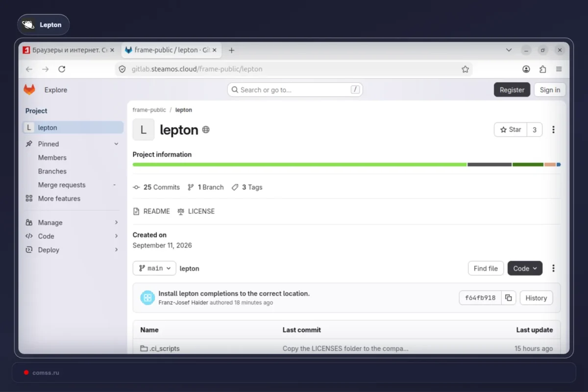Open the browser tab list chevron
588x392 pixels.
pyautogui.click(x=509, y=50)
